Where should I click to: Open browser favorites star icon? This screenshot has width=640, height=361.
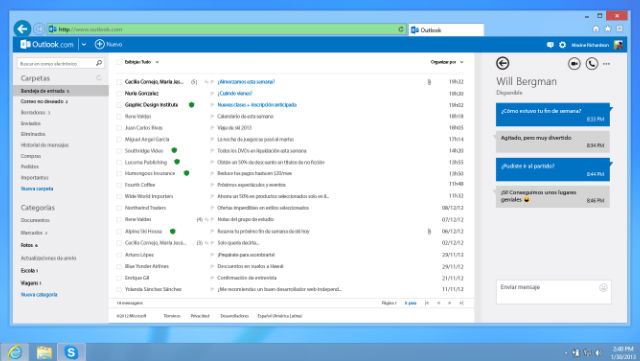608,29
